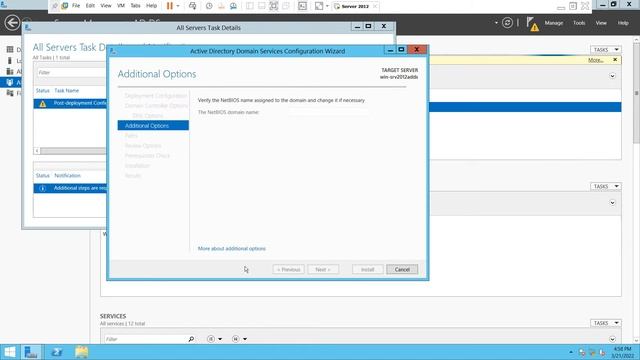Screen dimensions: 640x360
Task: Select All Servers icon in sidebar
Action: click(x=10, y=71)
